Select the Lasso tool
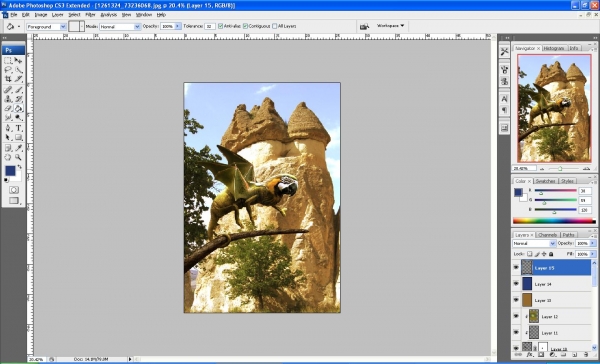 (8, 70)
